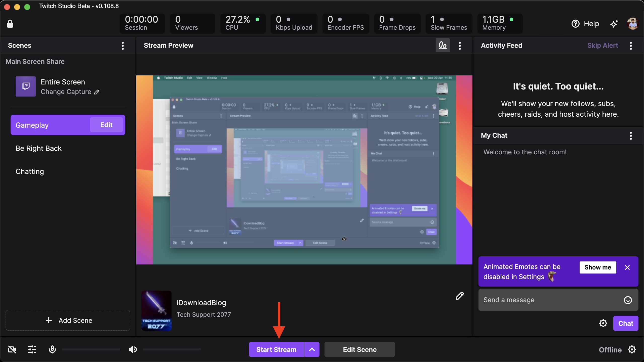Open Stream Preview options menu
This screenshot has height=362, width=644.
(460, 46)
